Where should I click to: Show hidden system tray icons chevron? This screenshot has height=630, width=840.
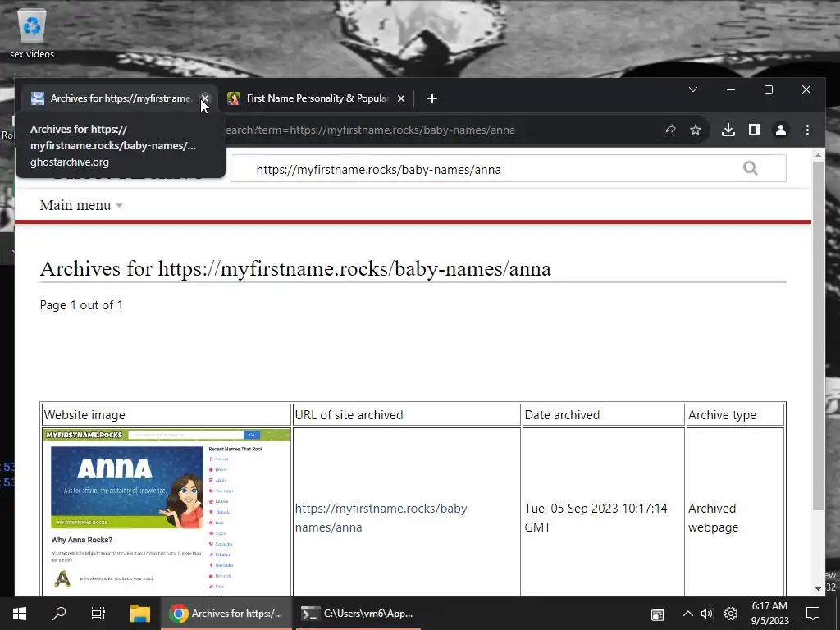click(688, 614)
